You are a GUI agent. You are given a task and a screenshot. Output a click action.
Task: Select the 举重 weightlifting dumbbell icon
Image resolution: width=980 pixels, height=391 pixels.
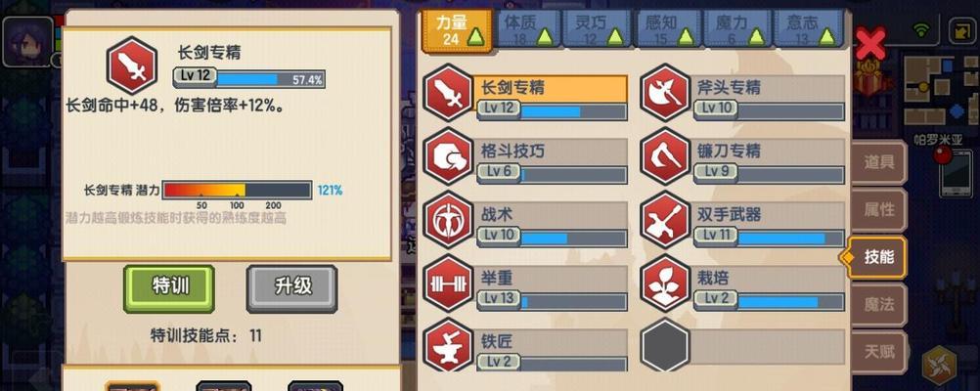pos(448,283)
